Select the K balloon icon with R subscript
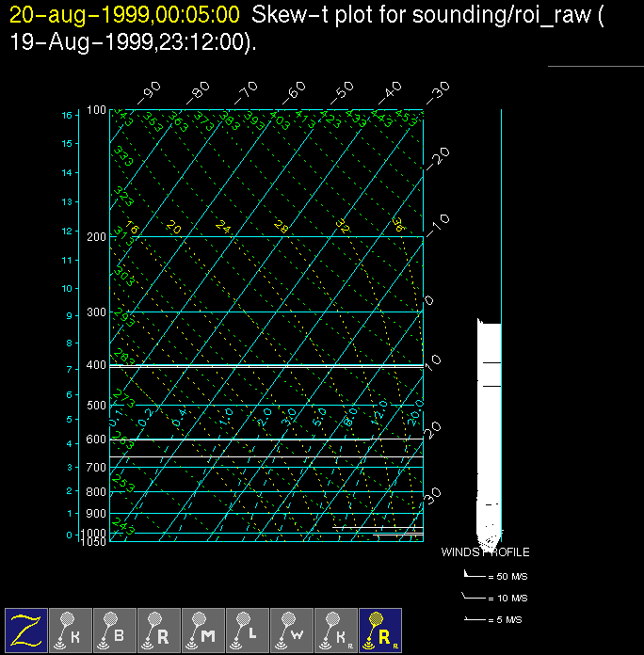This screenshot has height=655, width=644. tap(336, 629)
